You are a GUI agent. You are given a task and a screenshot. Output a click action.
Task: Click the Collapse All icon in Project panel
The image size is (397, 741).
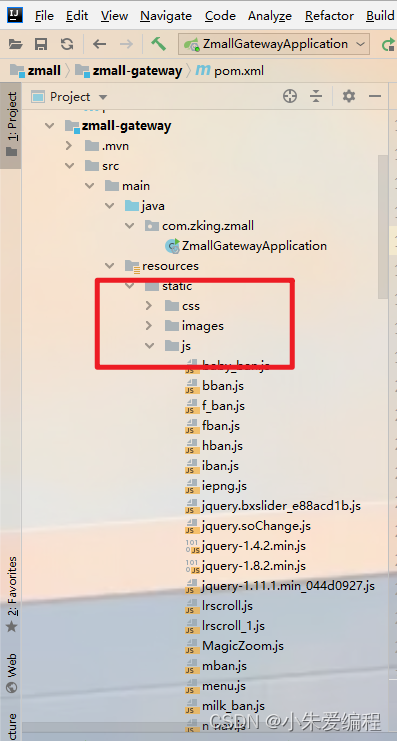[316, 96]
